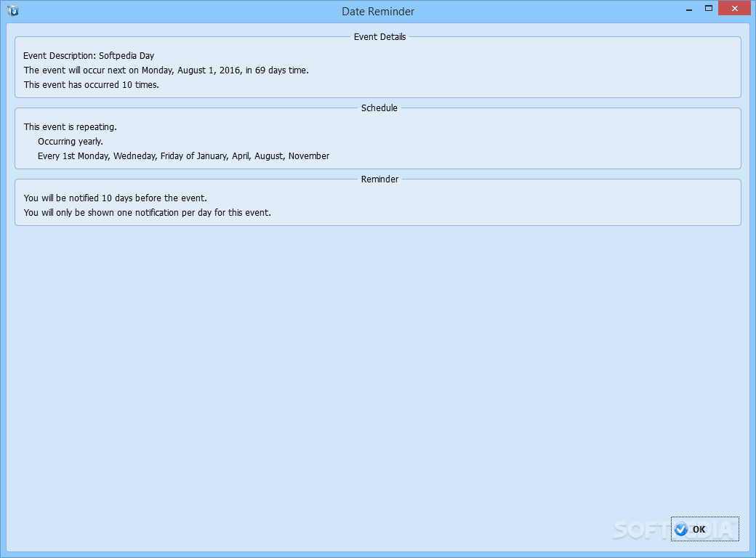Image resolution: width=756 pixels, height=558 pixels.
Task: Click the Date Reminder app icon in title bar
Action: 13,11
